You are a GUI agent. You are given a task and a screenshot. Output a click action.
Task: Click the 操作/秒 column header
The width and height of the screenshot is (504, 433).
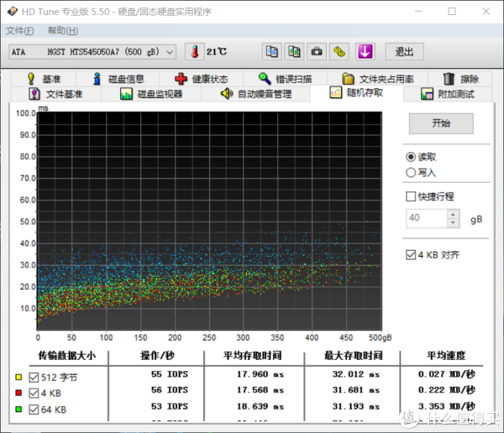(157, 356)
